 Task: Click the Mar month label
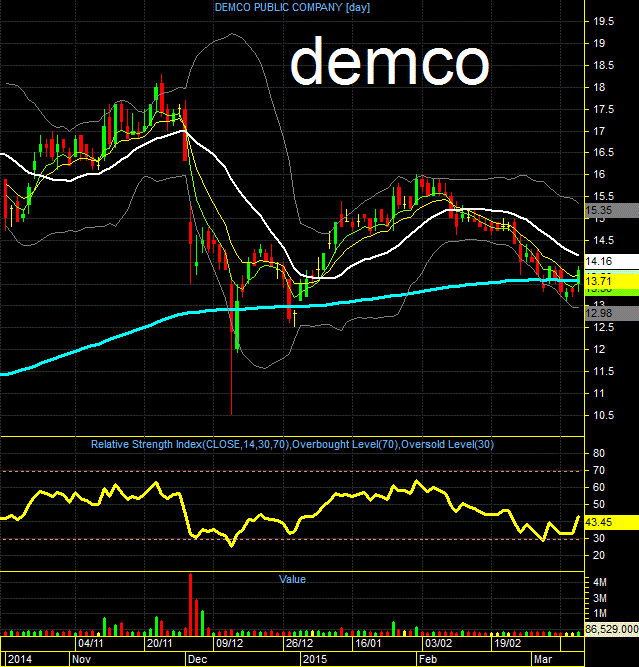(543, 659)
